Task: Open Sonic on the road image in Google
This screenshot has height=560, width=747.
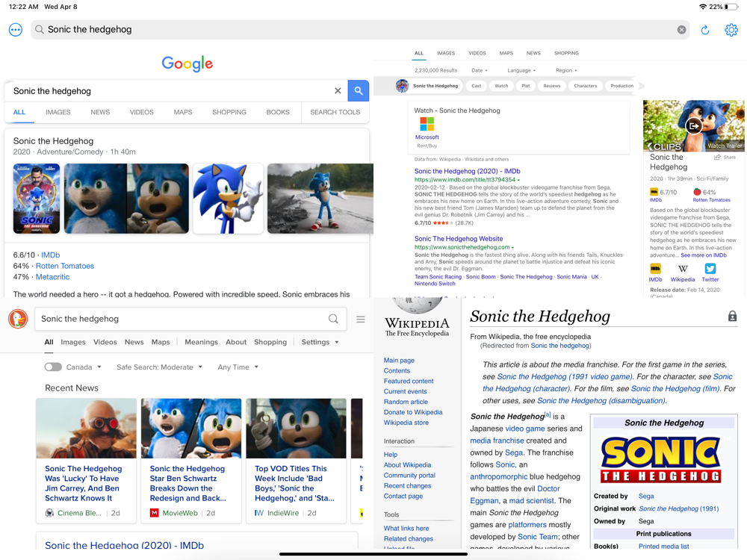Action: [x=320, y=198]
